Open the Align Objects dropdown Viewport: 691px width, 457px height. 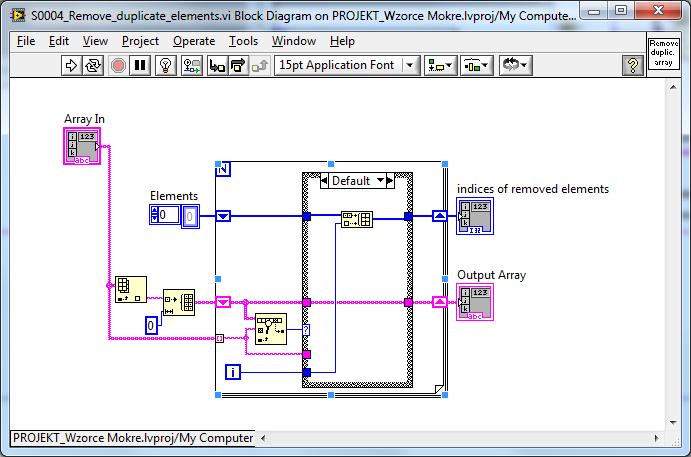coord(440,66)
